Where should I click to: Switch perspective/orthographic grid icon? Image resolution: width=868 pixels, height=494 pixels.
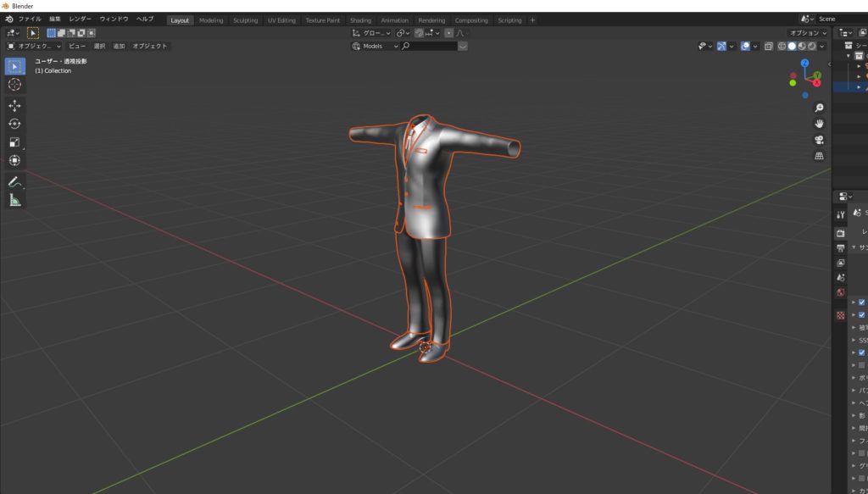tap(820, 156)
